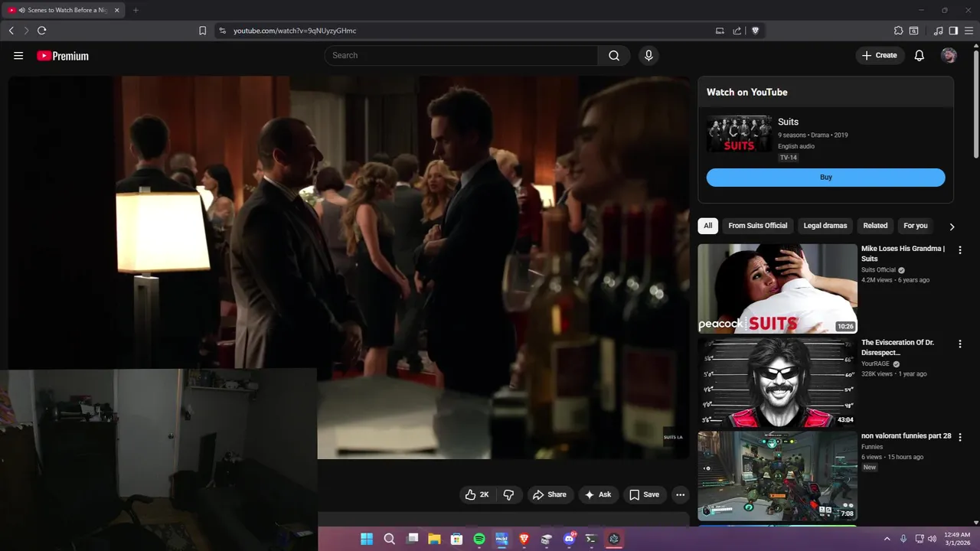Focus the YouTube search field
Viewport: 980px width, 551px height.
461,55
